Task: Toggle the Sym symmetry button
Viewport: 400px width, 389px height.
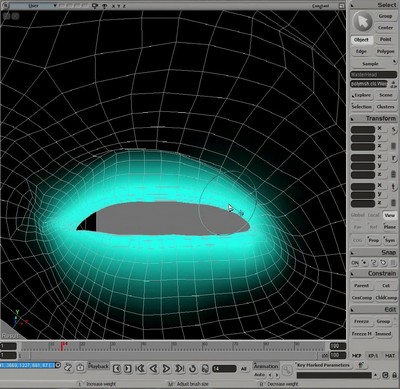Action: (x=390, y=240)
